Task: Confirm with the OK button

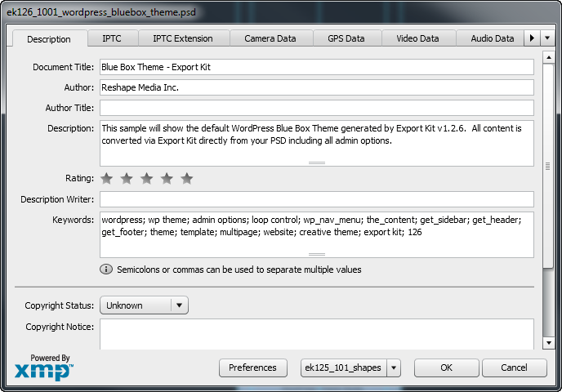Action: pyautogui.click(x=446, y=367)
